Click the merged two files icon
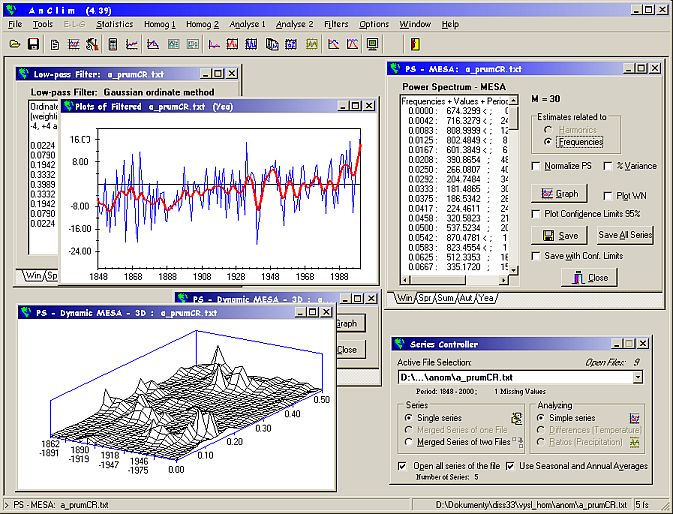Image resolution: width=673 pixels, height=514 pixels. 518,442
